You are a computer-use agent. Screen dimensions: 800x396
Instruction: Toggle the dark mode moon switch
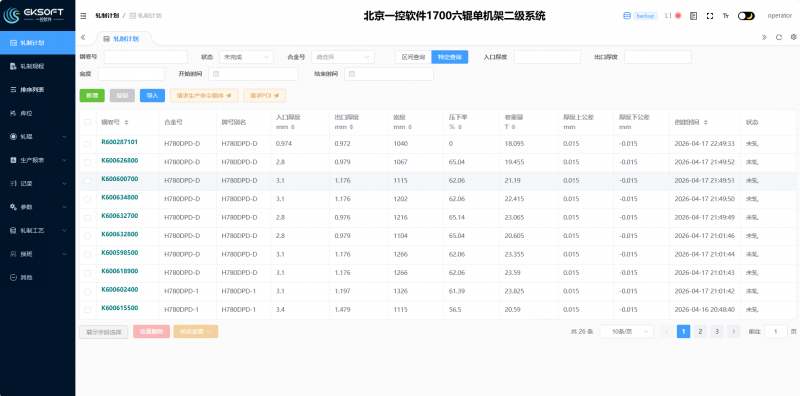pyautogui.click(x=746, y=16)
